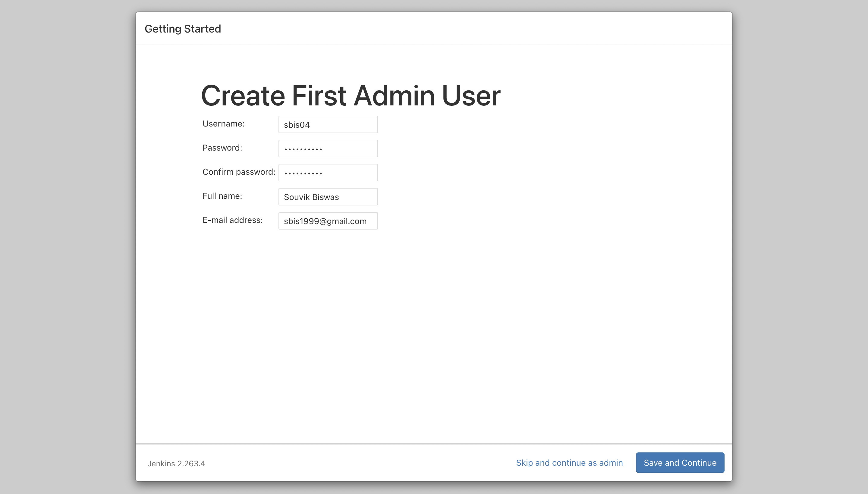
Task: Click Save and Continue button
Action: [680, 463]
